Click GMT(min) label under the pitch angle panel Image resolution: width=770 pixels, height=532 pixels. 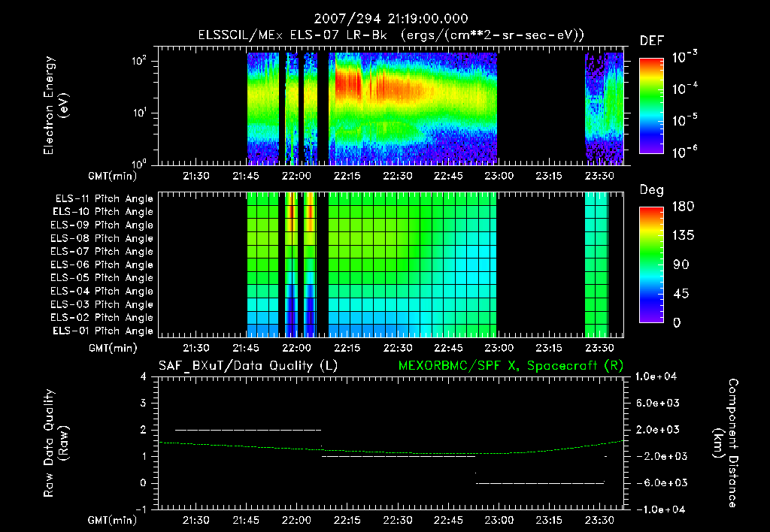point(113,349)
